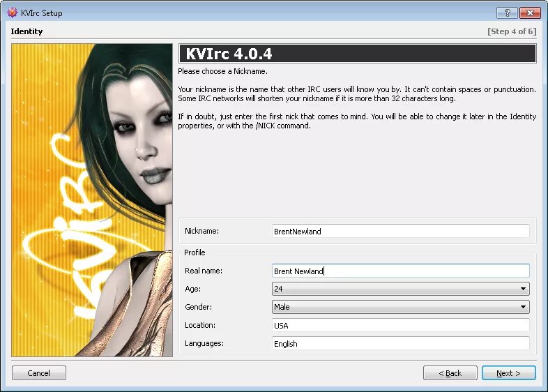The width and height of the screenshot is (548, 392).
Task: Click the 'Step 4 of 6' indicator text
Action: 512,31
